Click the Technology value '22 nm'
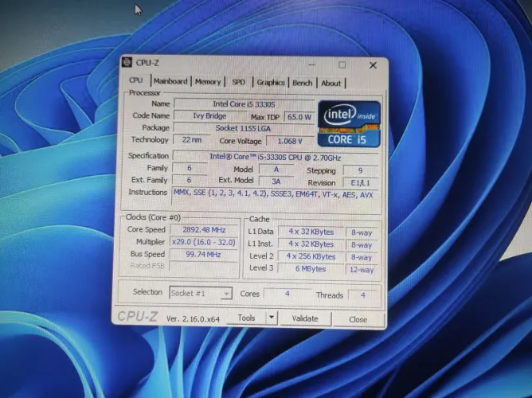Image resolution: width=532 pixels, height=398 pixels. (191, 139)
